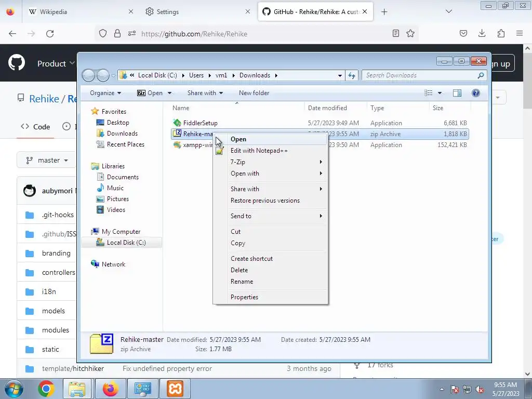Click the Explorer back button

(88, 75)
